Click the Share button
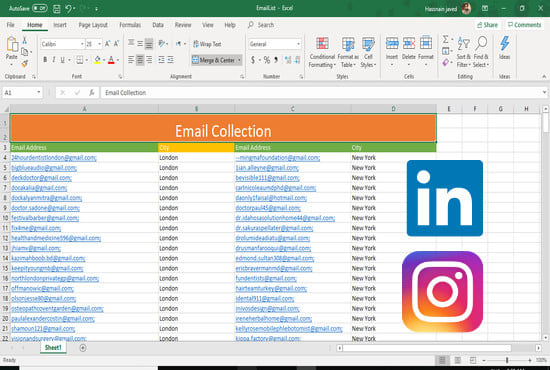550x370 pixels. click(487, 25)
